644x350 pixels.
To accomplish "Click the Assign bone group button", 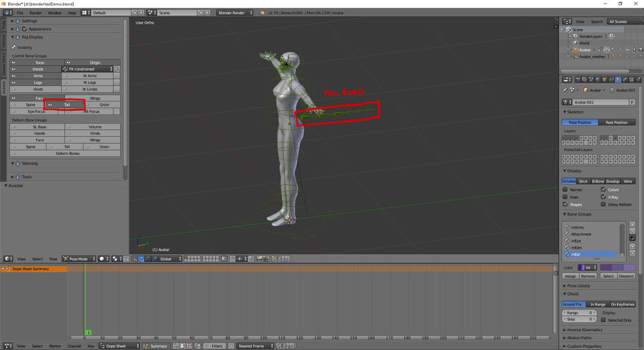I will click(570, 276).
